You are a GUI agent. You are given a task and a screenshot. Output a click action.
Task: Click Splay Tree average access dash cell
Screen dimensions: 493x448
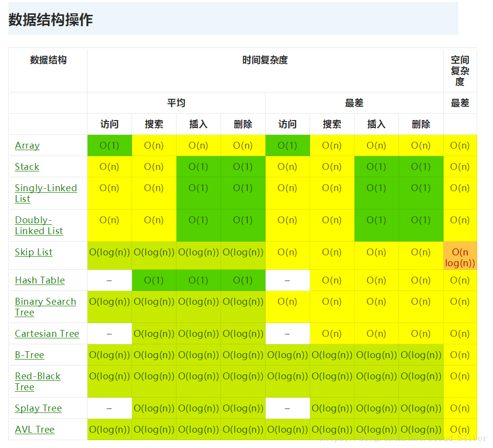[x=109, y=408]
